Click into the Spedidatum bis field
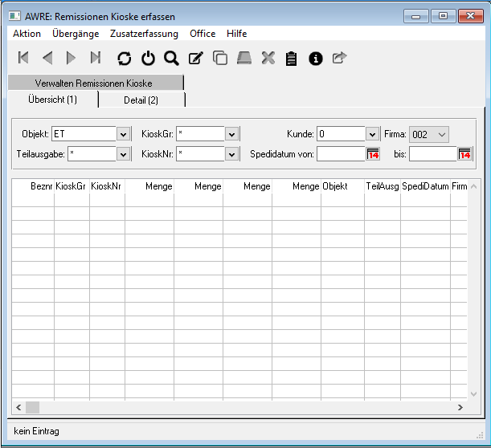The image size is (491, 448). tap(432, 154)
